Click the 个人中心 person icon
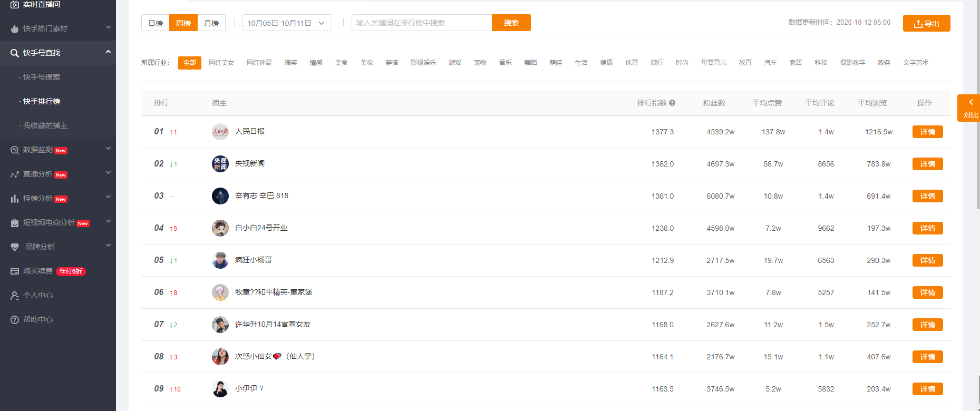The width and height of the screenshot is (980, 411). (x=15, y=296)
